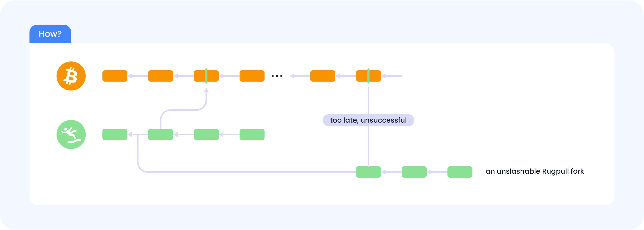Click the rightmost orange block with green stripe
This screenshot has height=230, width=644.
point(368,76)
